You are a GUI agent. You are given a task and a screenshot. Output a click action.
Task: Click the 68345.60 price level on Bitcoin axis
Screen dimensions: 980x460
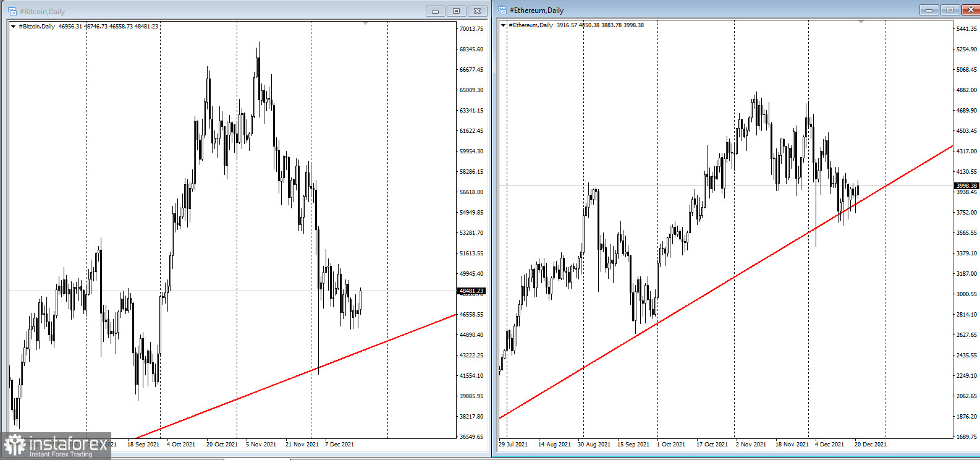pos(471,49)
